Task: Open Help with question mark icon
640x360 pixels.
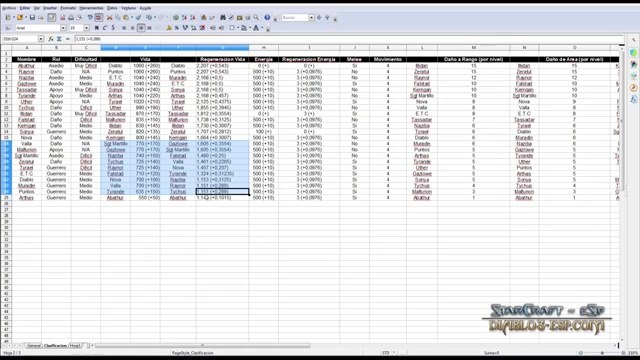Action: 267,18
